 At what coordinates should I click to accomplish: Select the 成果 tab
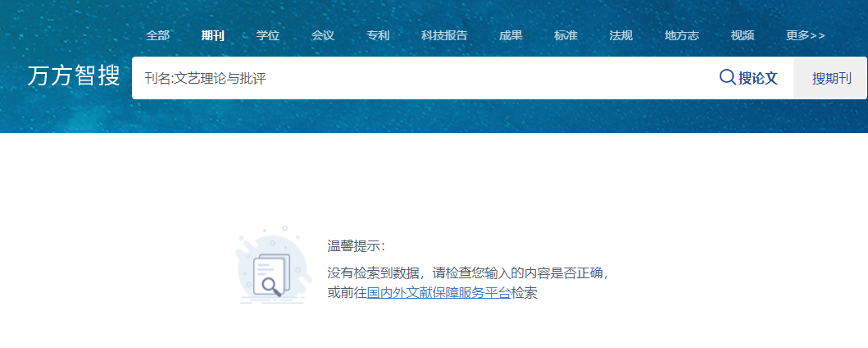511,35
